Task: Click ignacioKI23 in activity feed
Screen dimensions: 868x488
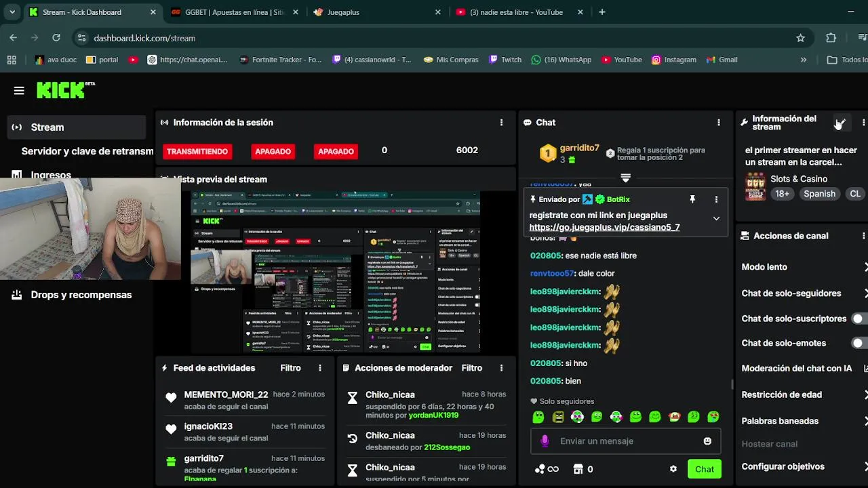Action: pos(208,426)
